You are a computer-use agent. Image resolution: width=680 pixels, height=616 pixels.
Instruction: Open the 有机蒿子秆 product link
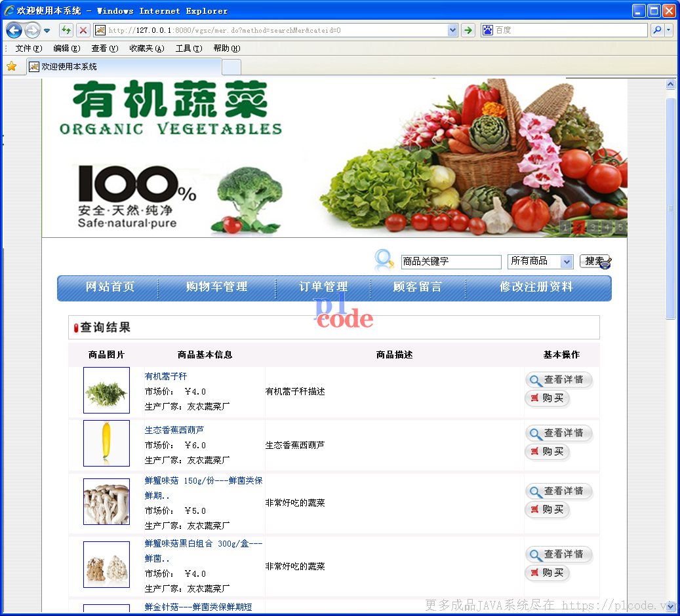[166, 376]
